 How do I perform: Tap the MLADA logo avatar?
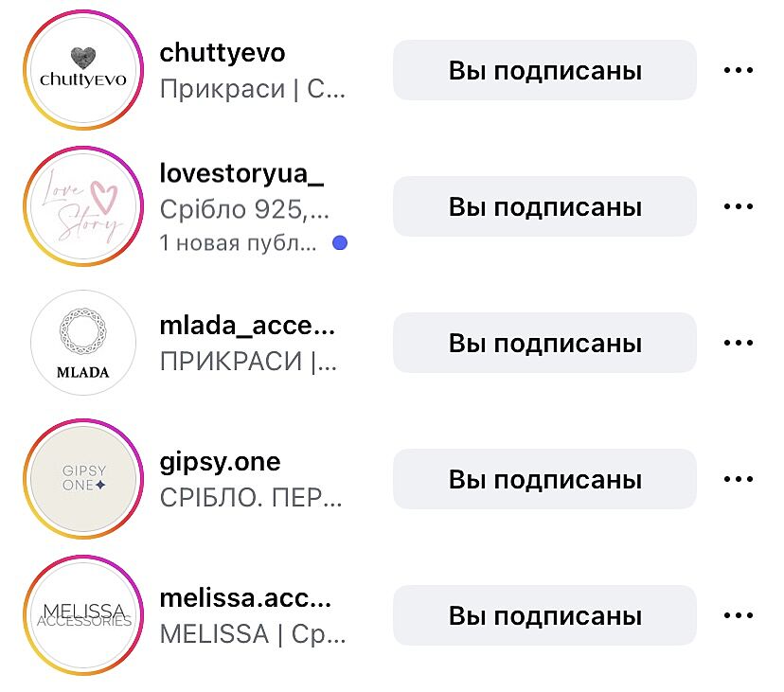(x=82, y=344)
